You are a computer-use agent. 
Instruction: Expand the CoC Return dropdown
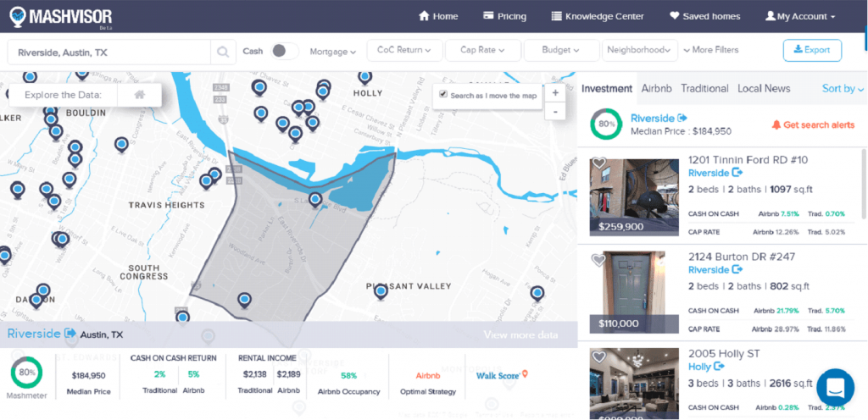pyautogui.click(x=403, y=51)
